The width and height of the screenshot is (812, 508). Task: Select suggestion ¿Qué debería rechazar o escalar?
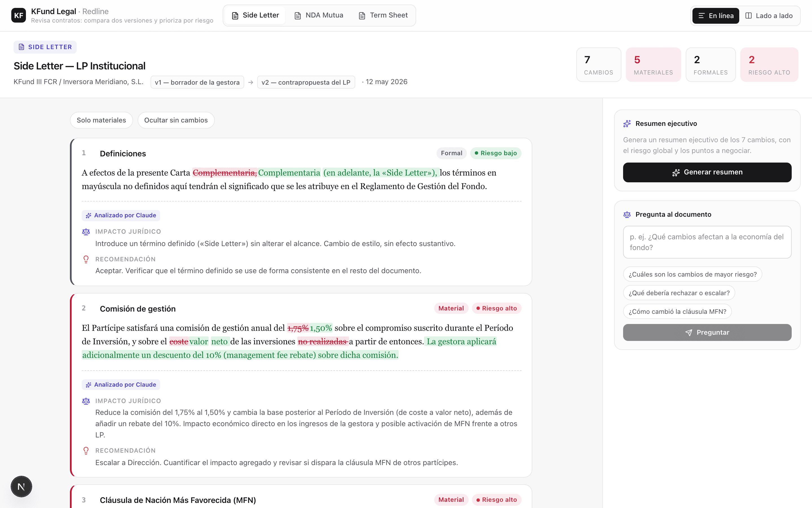tap(679, 293)
